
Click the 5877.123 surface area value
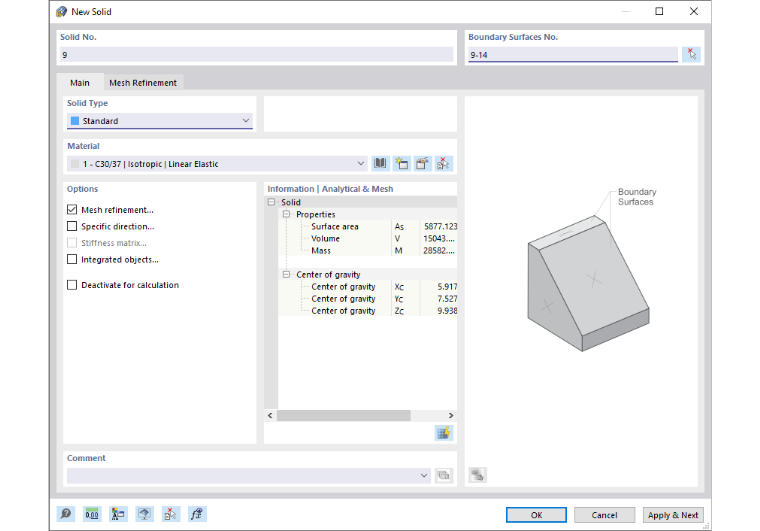click(x=440, y=226)
